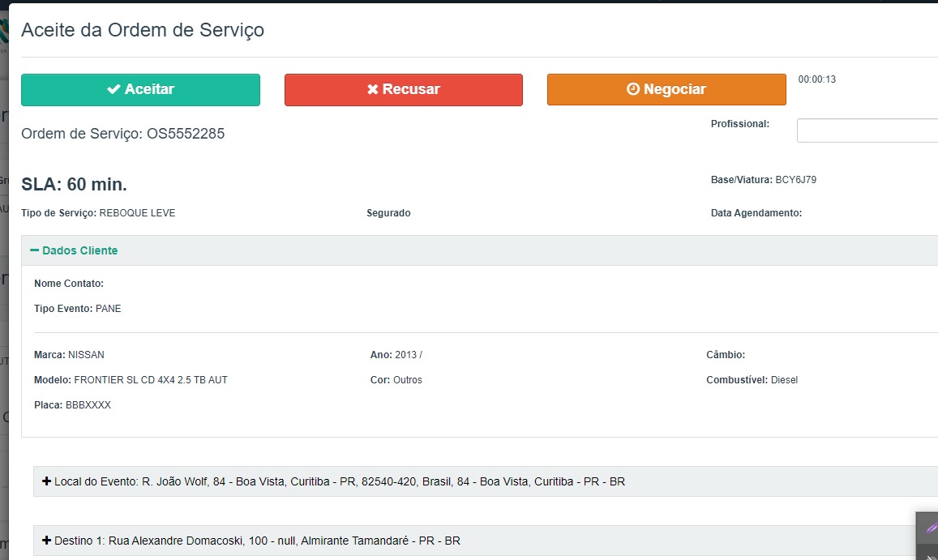Click the order number OS5552285

(185, 134)
